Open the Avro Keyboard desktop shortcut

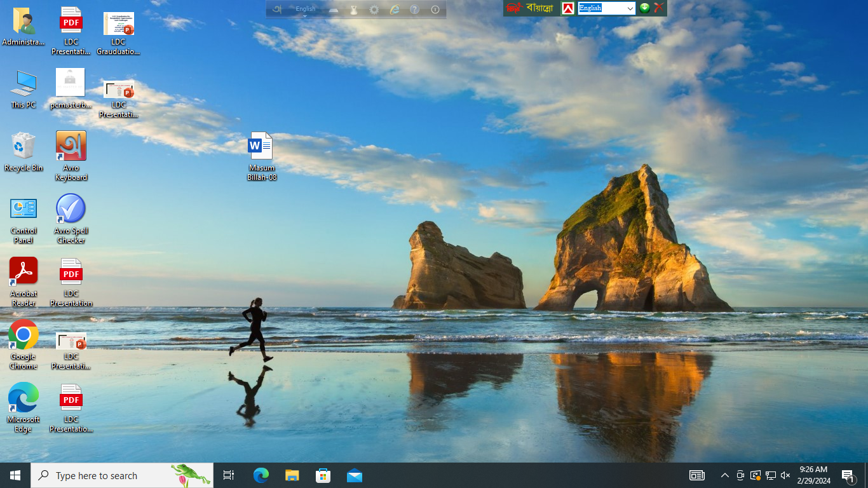[71, 147]
